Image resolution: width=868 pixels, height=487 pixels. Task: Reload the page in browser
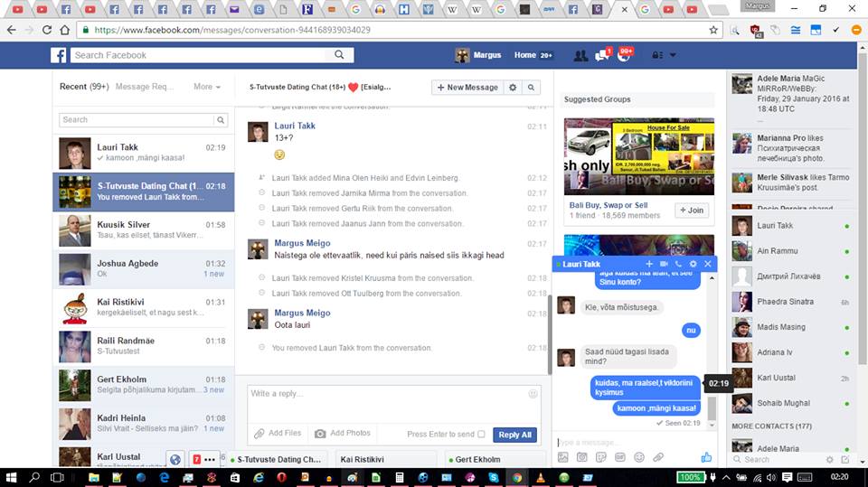[x=47, y=30]
